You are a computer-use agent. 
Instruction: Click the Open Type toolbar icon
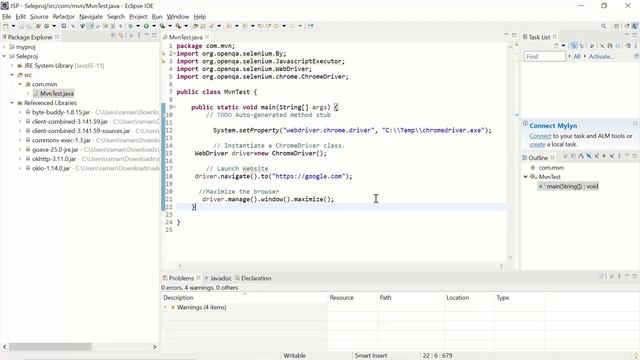tap(195, 26)
